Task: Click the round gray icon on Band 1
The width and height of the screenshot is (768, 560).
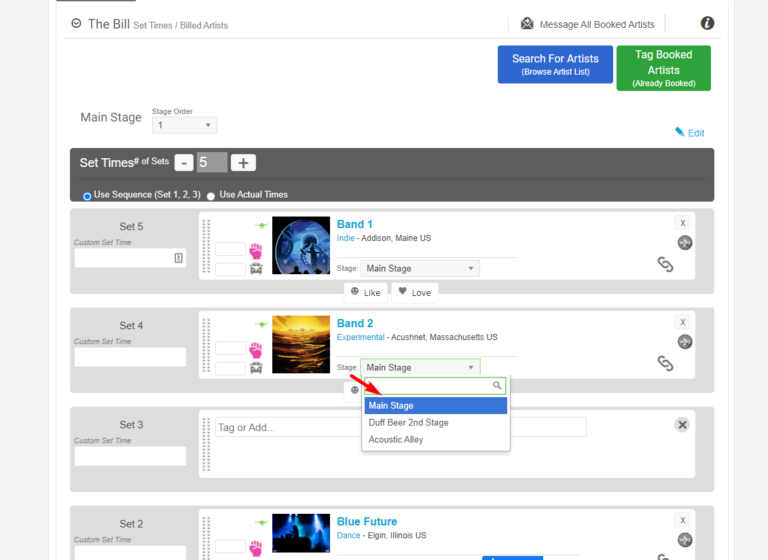Action: 684,243
